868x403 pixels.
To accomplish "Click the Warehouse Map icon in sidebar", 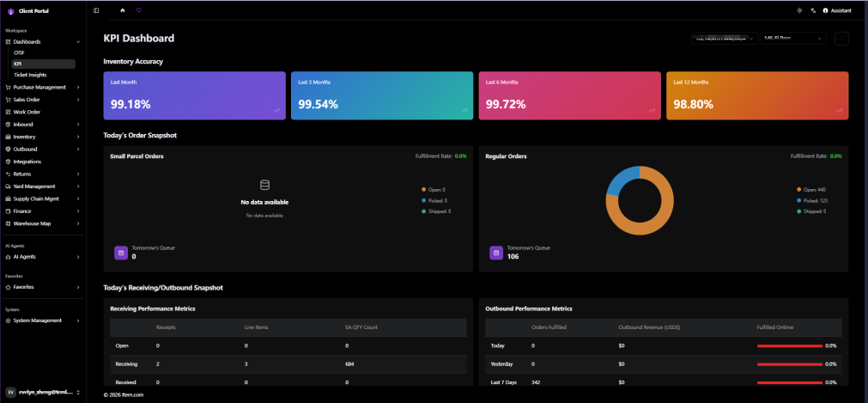I will click(9, 223).
